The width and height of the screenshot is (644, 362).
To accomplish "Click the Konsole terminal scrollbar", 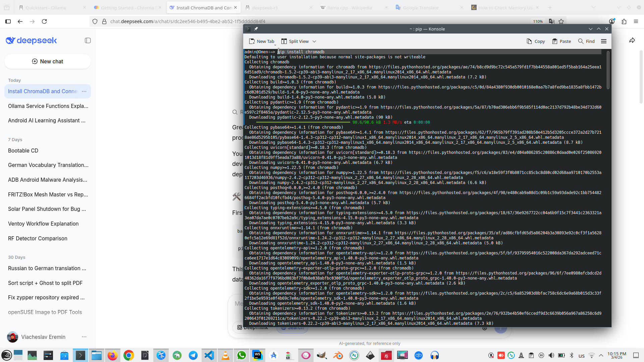I will tap(608, 70).
